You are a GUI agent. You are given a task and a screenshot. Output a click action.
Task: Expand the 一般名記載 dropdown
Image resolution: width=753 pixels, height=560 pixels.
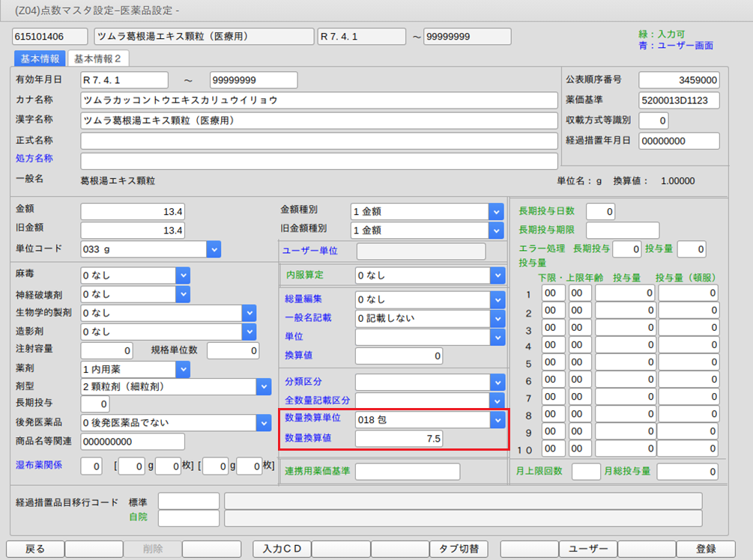497,318
